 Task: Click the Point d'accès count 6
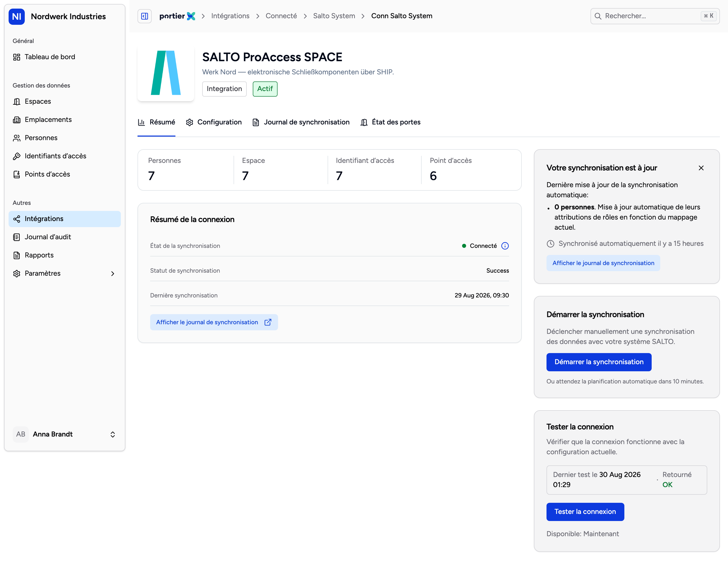(x=433, y=176)
